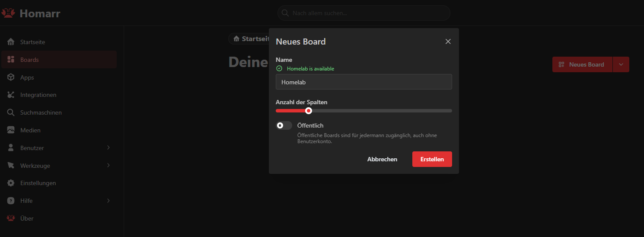Click the Name input field containing Homelab
644x237 pixels.
pyautogui.click(x=363, y=82)
